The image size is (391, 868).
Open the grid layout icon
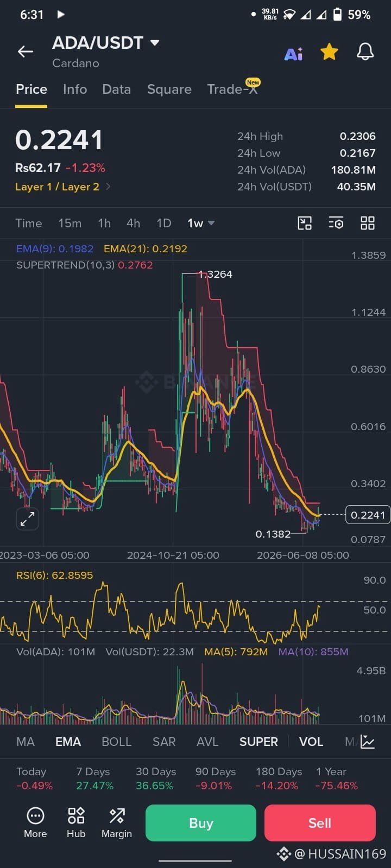(368, 223)
